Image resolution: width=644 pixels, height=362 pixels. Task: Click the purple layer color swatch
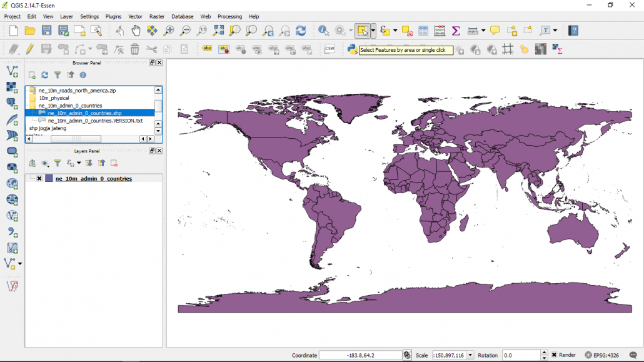tap(50, 178)
